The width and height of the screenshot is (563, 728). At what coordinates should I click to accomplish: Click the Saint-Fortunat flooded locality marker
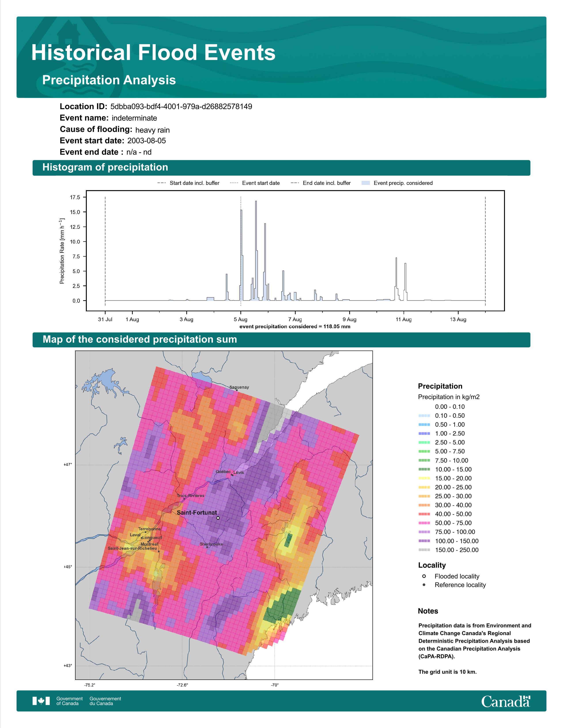(218, 518)
